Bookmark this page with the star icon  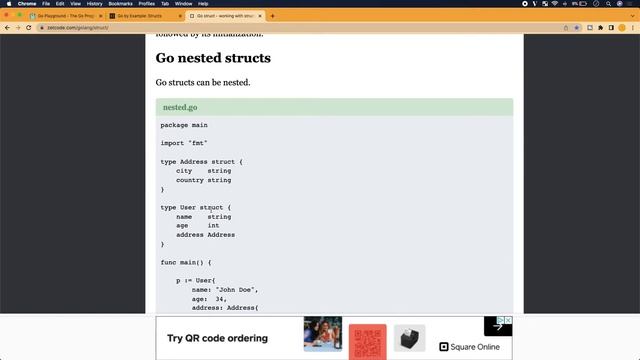pos(577,28)
